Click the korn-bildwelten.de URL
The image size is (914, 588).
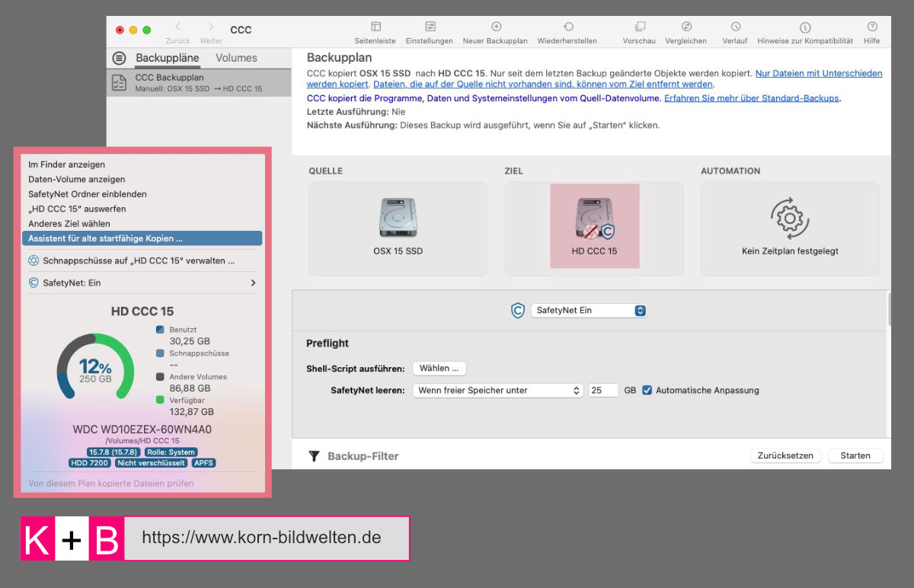tap(261, 538)
